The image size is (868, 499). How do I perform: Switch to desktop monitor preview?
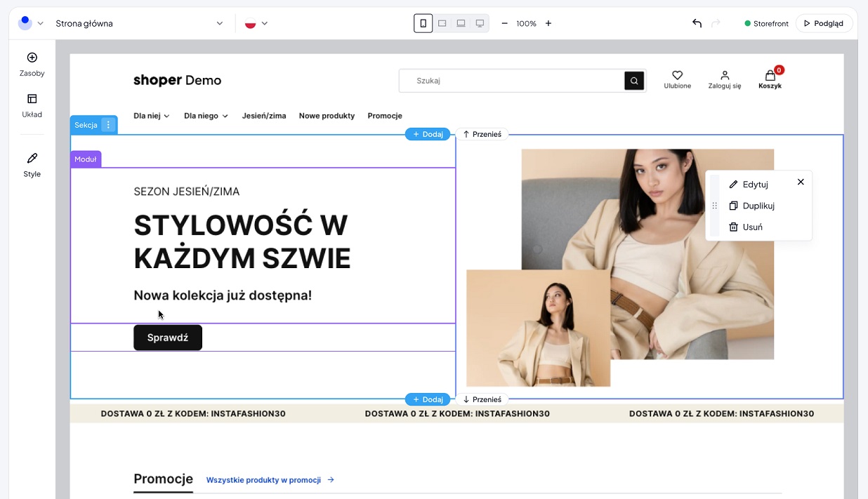pos(480,23)
